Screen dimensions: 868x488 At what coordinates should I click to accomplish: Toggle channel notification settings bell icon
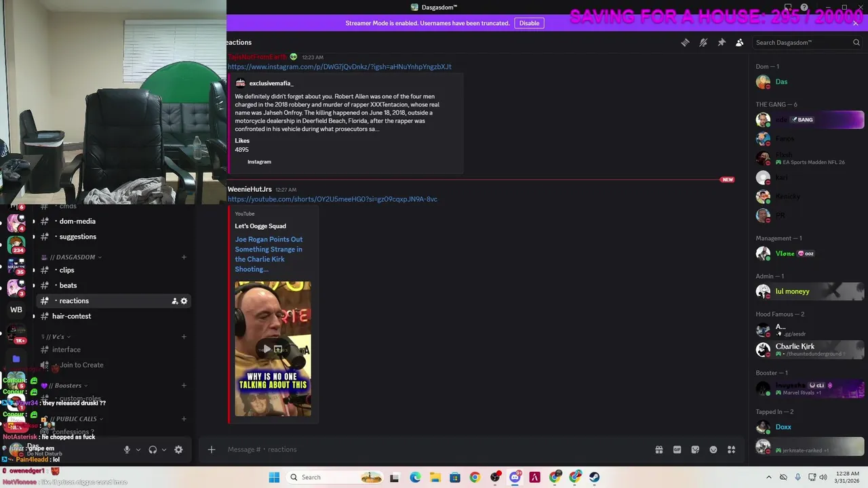[x=703, y=42]
